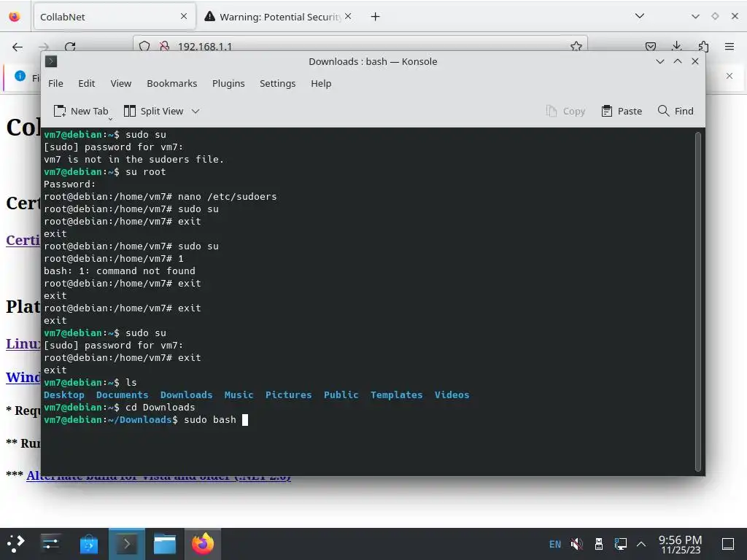Viewport: 747px width, 560px height.
Task: Open the Firefox downloads panel
Action: [676, 46]
